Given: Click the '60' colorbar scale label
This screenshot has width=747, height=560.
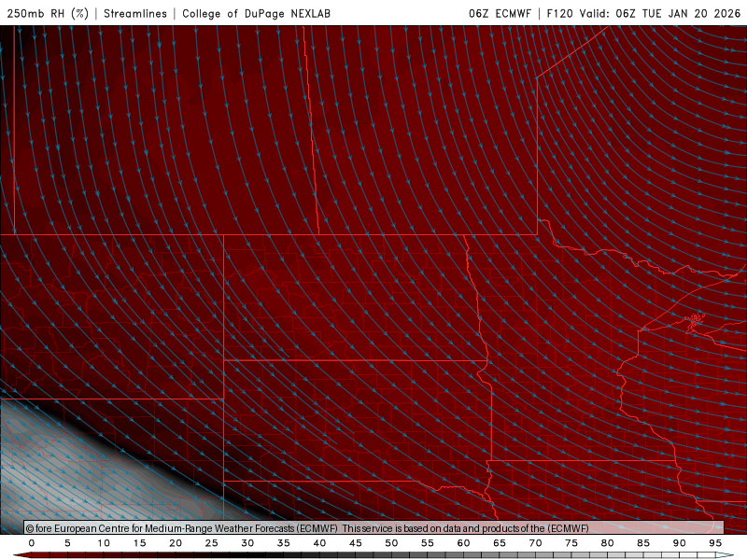Looking at the screenshot, I should [x=463, y=543].
